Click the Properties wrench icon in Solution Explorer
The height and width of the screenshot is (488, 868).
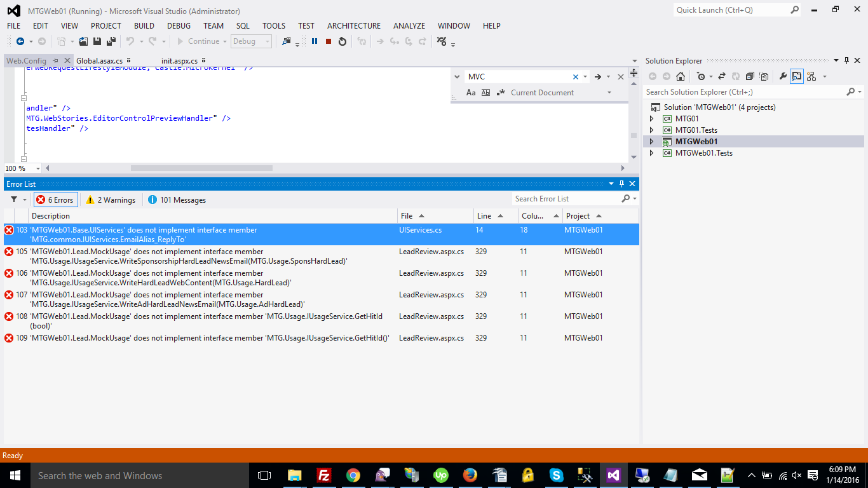click(x=783, y=76)
